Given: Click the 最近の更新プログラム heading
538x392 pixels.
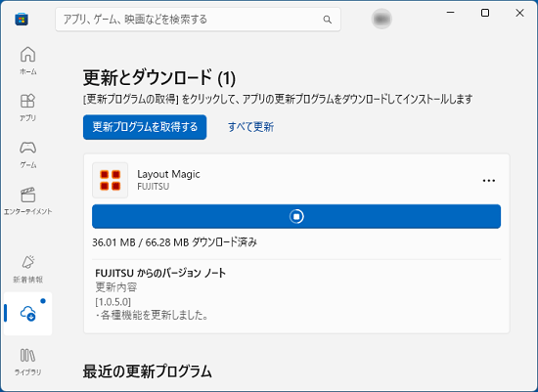Looking at the screenshot, I should pos(147,371).
